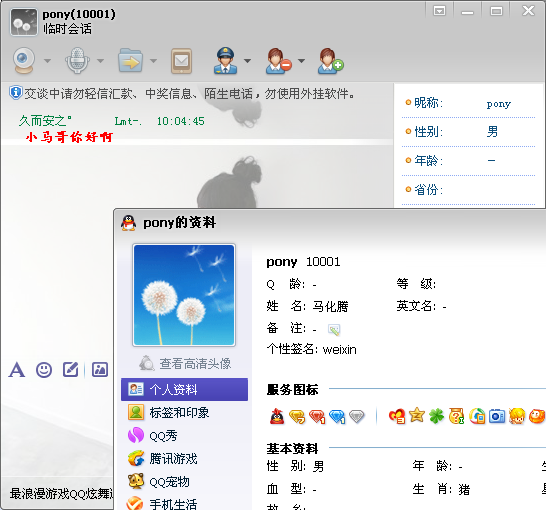Click the 服务图标 section heading
The image size is (546, 510).
(x=292, y=390)
